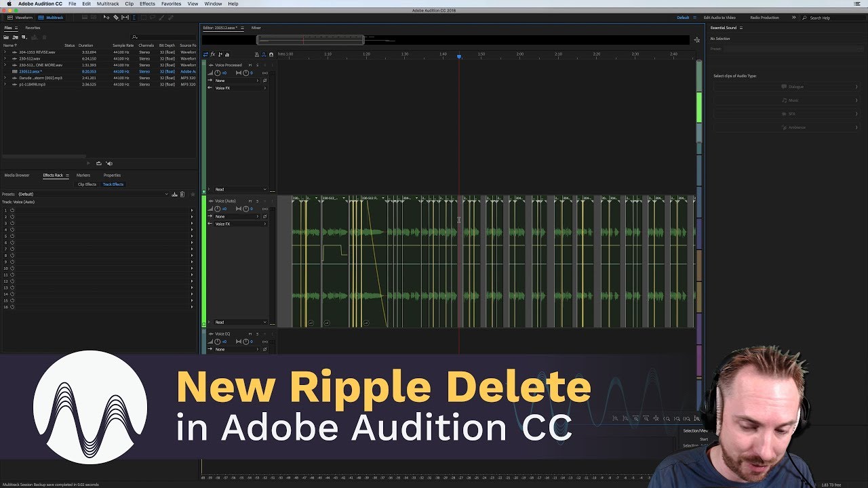Select the Move tool in top toolbar

(x=106, y=17)
